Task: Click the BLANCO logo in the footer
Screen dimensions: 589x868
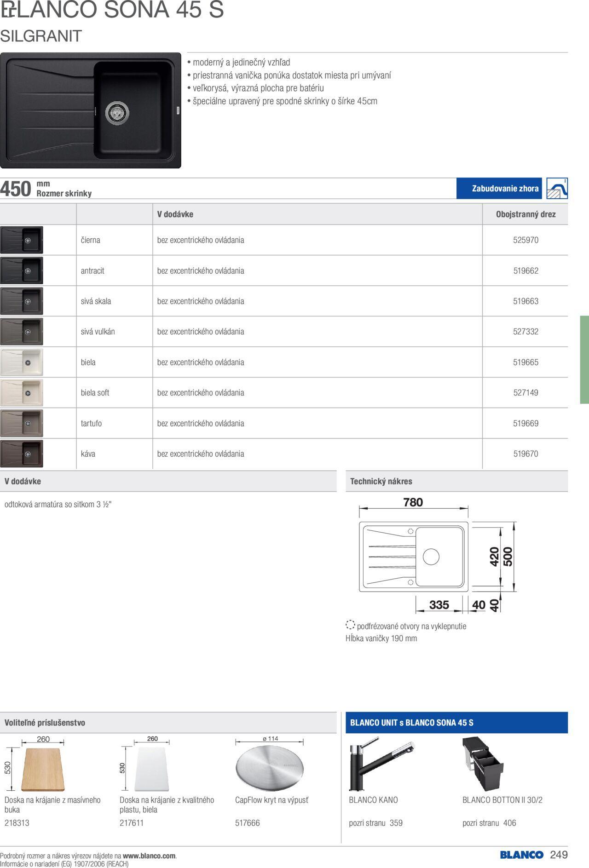Action: click(x=521, y=855)
